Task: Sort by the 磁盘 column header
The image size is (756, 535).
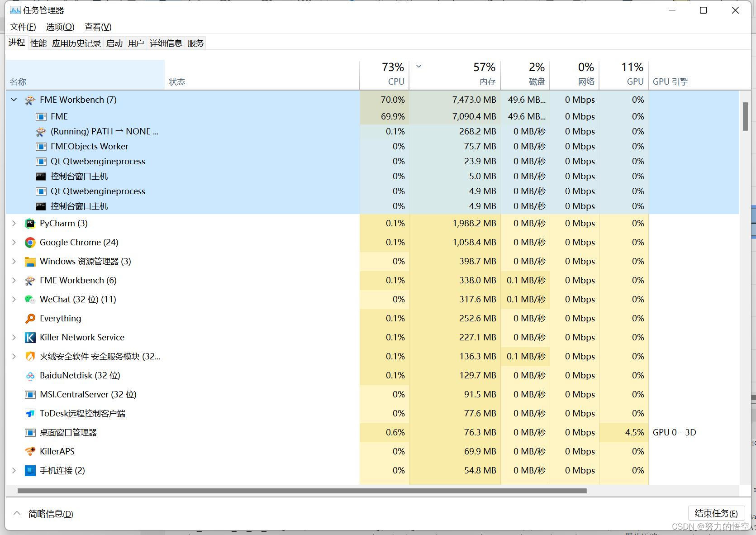Action: click(525, 75)
